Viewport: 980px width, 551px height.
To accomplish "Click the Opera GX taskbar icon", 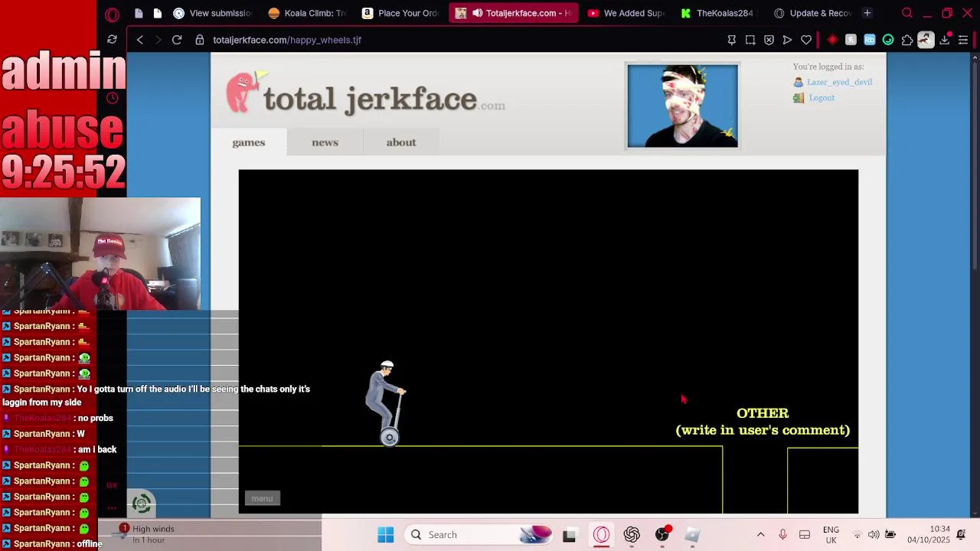I will point(602,534).
